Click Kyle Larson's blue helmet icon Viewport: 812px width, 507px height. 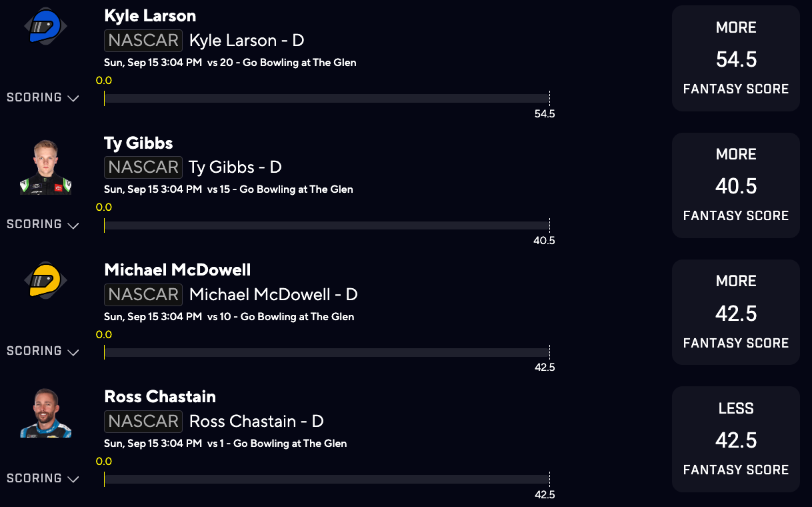(45, 26)
